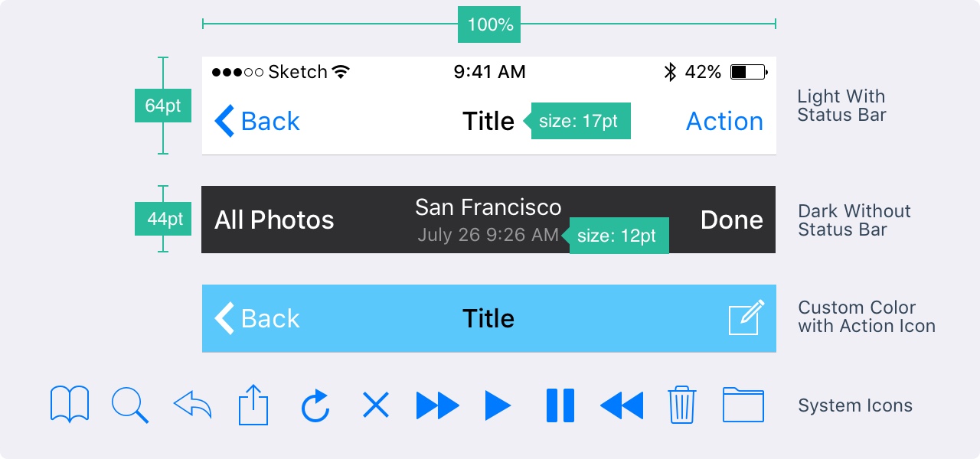This screenshot has height=459, width=980.
Task: Tap the Fast Forward double-arrow icon
Action: click(437, 404)
